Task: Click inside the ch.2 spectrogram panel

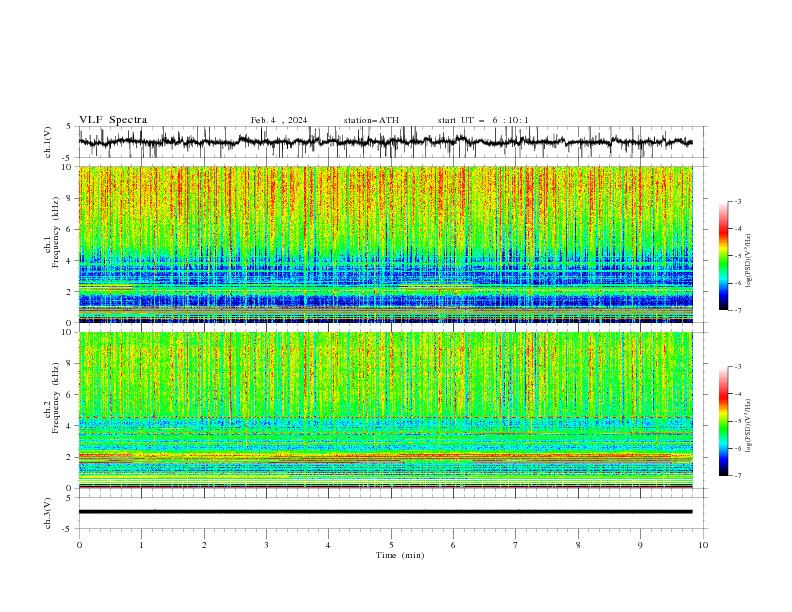Action: tap(385, 410)
